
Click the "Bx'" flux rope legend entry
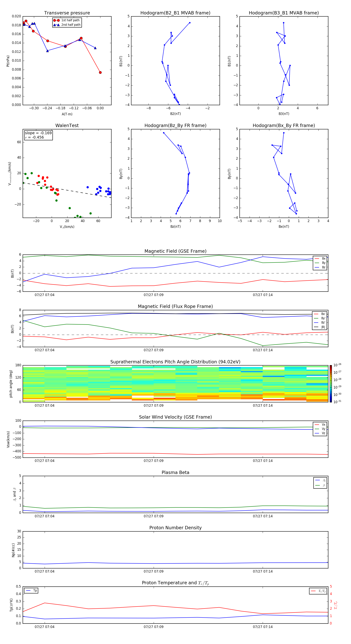coord(320,314)
